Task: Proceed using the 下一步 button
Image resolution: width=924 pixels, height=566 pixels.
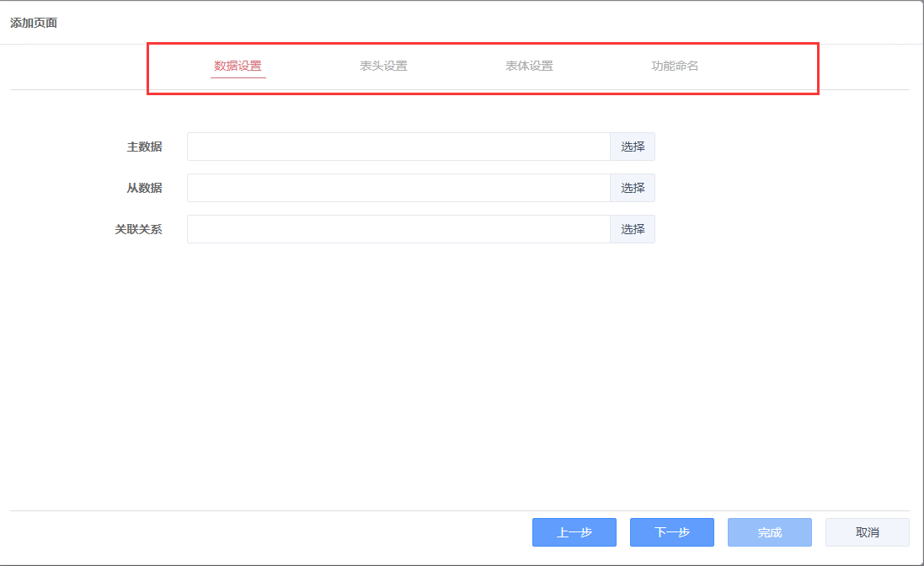Action: tap(672, 532)
